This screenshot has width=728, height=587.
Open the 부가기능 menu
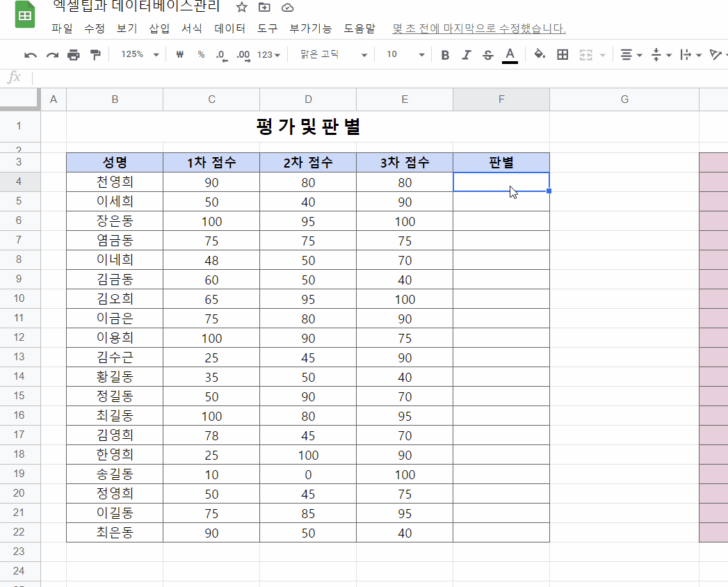[311, 29]
